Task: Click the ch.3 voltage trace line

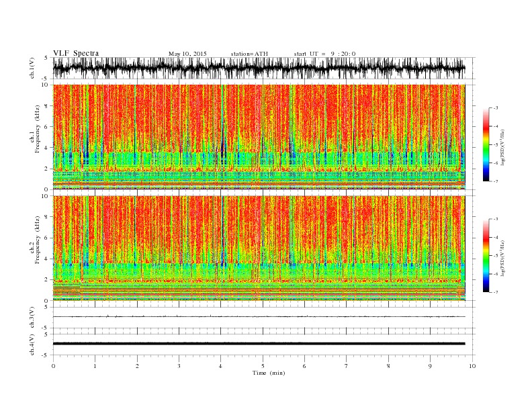Action: 259,316
